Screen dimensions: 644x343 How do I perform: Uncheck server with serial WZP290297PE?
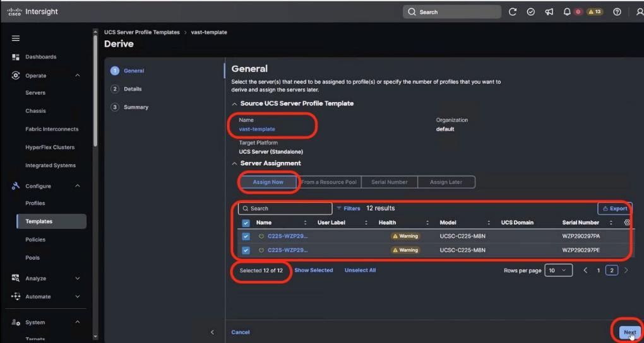point(246,250)
